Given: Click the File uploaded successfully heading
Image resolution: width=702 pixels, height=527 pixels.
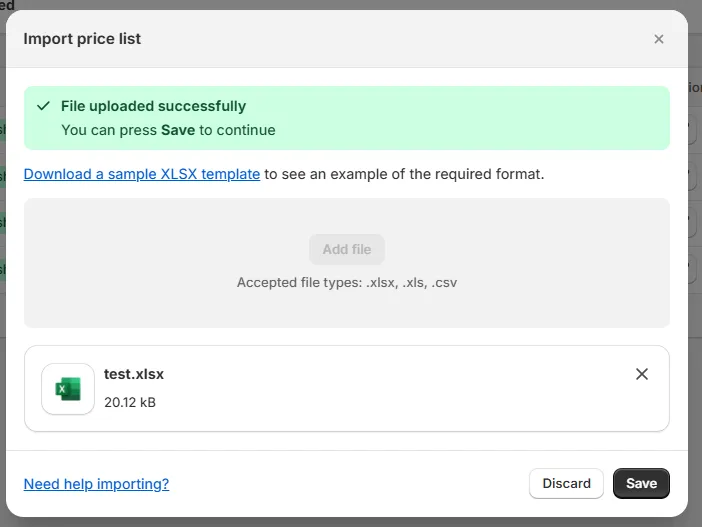Looking at the screenshot, I should click(x=154, y=106).
